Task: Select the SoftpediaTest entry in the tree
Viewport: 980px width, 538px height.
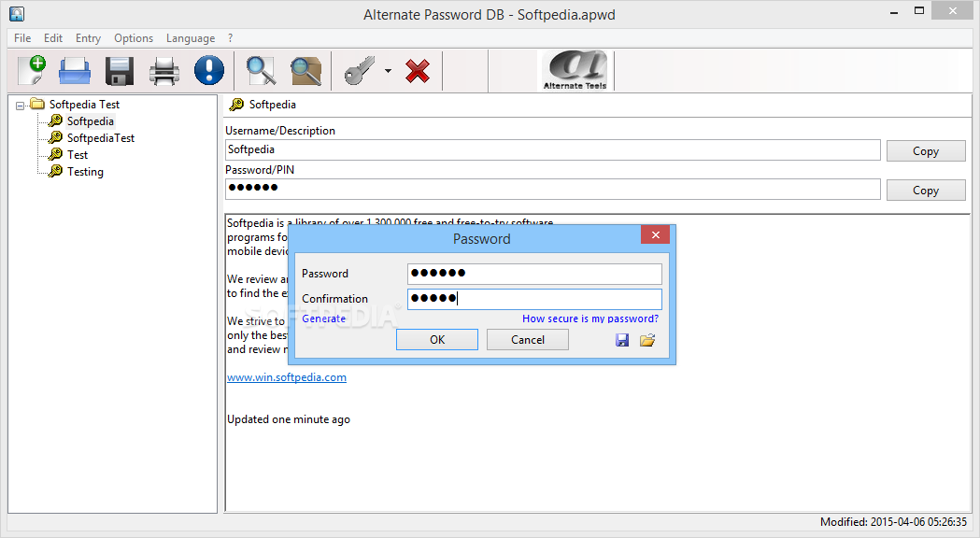Action: (101, 138)
